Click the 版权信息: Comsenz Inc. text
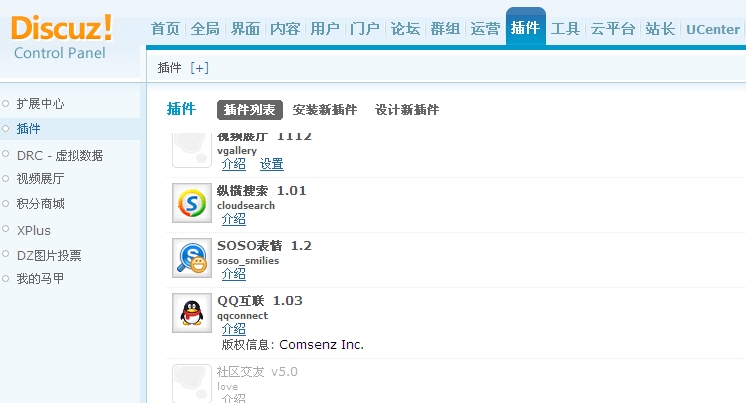The image size is (746, 403). tap(293, 344)
